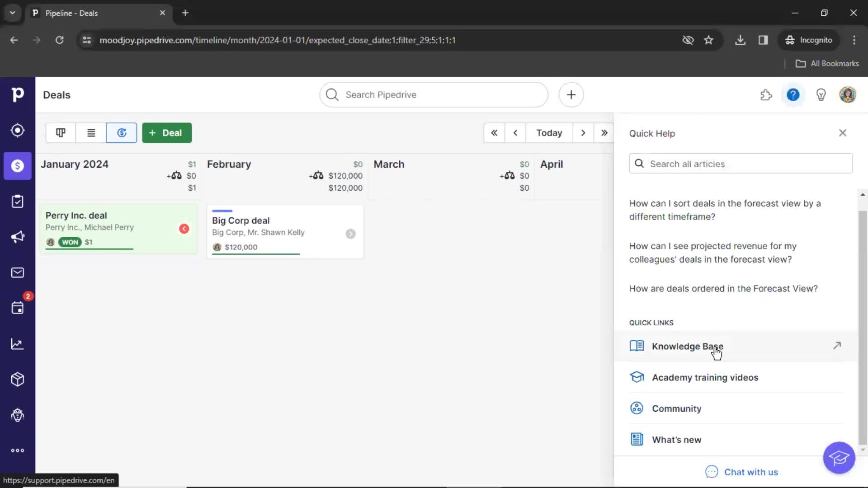The image size is (868, 488).
Task: Jump back several months with double-left arrow
Action: pos(494,133)
